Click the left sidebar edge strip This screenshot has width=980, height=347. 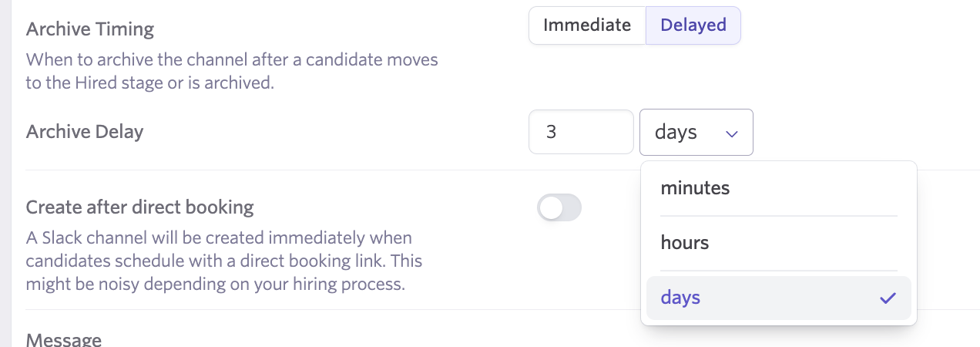5,173
